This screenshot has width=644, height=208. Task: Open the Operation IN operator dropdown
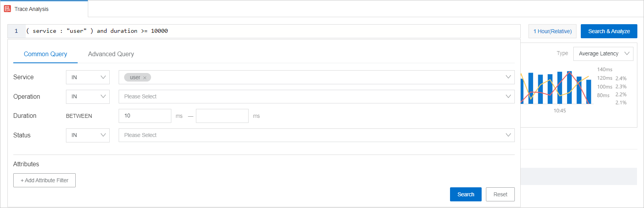click(x=88, y=96)
